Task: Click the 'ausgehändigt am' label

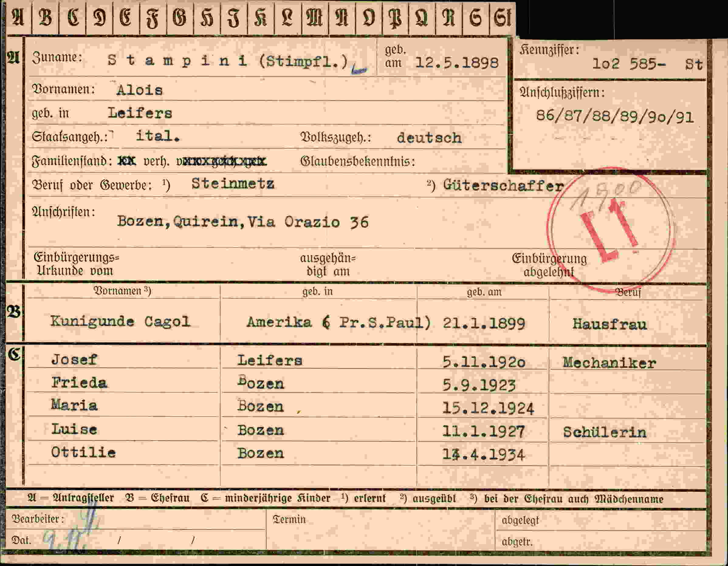Action: (328, 264)
